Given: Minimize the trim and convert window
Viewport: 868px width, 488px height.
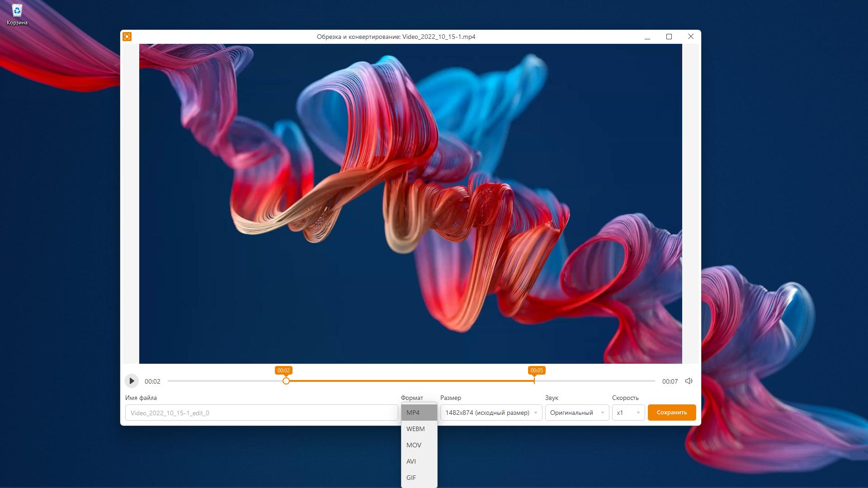Looking at the screenshot, I should (x=647, y=37).
